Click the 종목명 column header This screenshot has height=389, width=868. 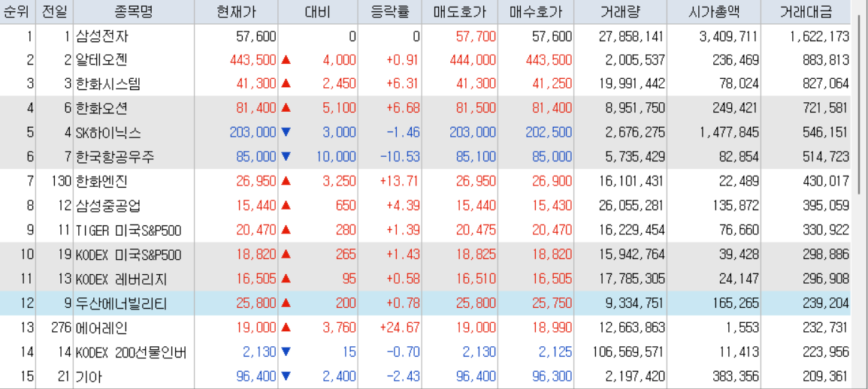point(135,12)
